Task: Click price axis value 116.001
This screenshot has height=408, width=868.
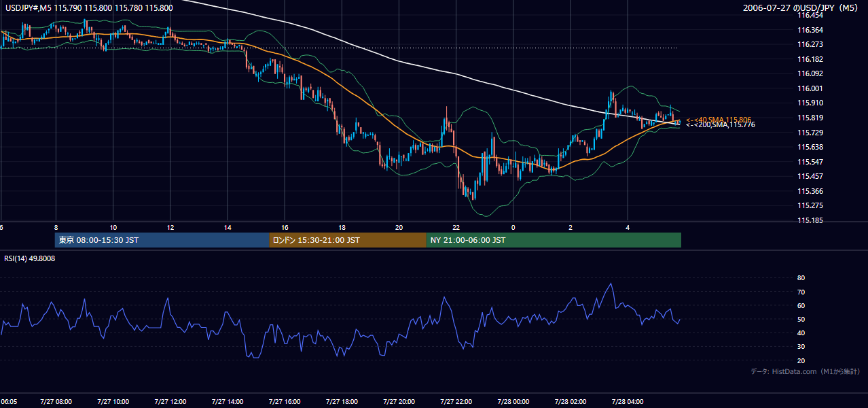Action: tap(811, 88)
